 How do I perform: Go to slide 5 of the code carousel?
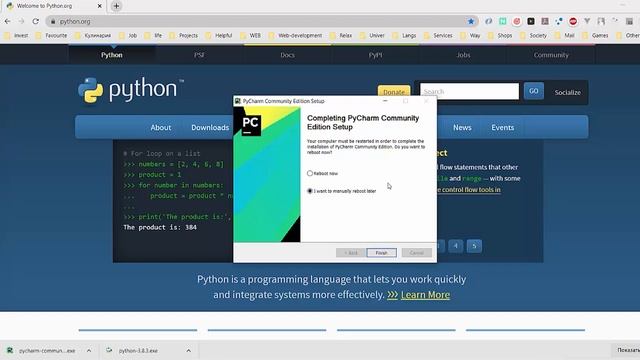pos(474,246)
